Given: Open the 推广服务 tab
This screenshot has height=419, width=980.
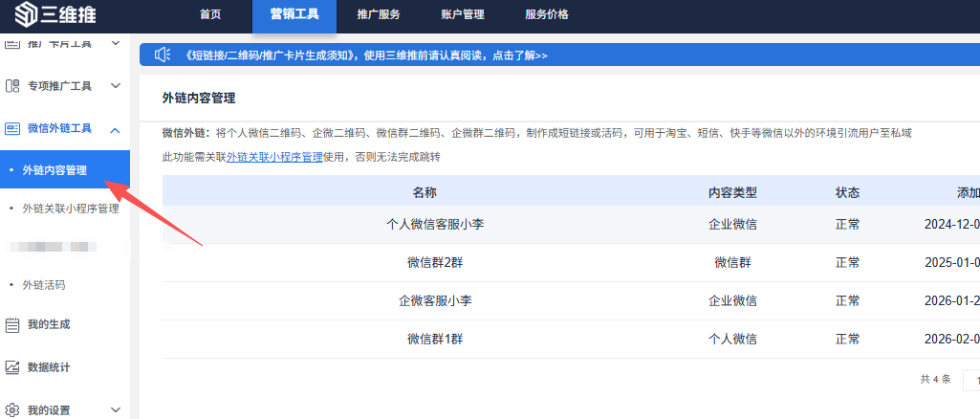Looking at the screenshot, I should point(378,15).
